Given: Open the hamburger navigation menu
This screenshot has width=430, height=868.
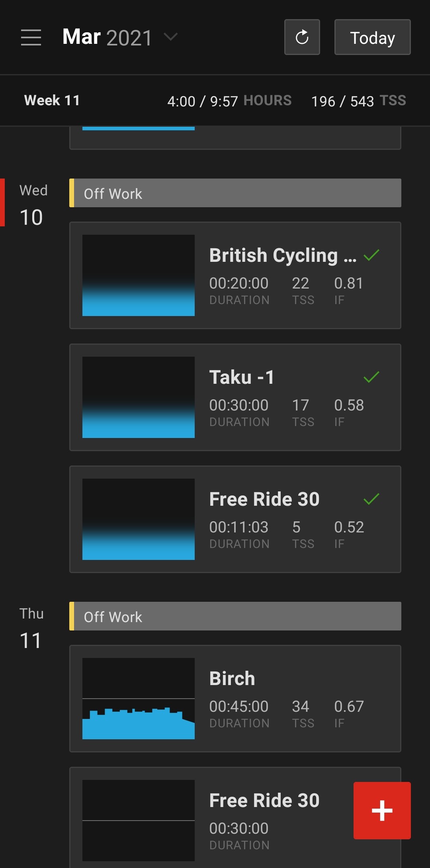Looking at the screenshot, I should click(31, 37).
